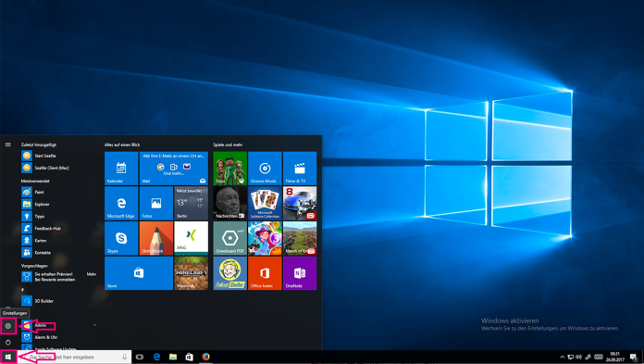The width and height of the screenshot is (644, 364).
Task: Launch the OneNote tile
Action: point(300,273)
